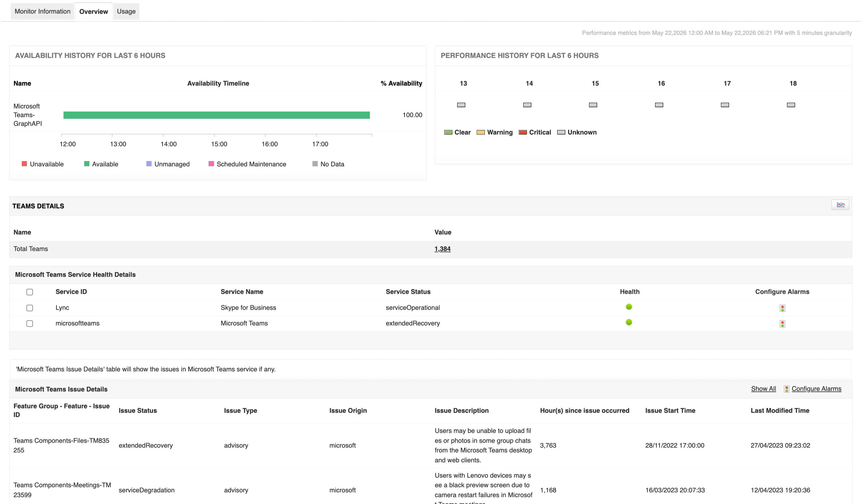Click the microsoftteams row green health indicator
The height and width of the screenshot is (504, 866).
(x=628, y=322)
